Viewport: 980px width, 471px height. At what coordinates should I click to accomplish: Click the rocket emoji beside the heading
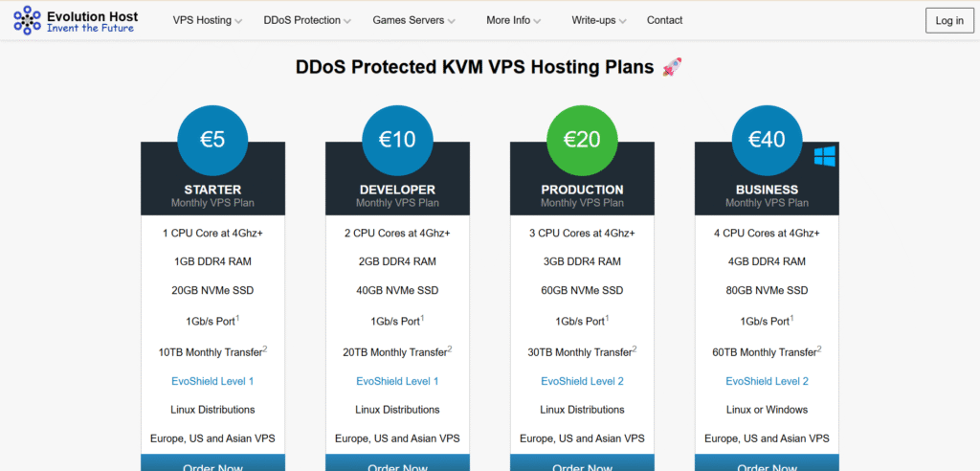pyautogui.click(x=672, y=67)
